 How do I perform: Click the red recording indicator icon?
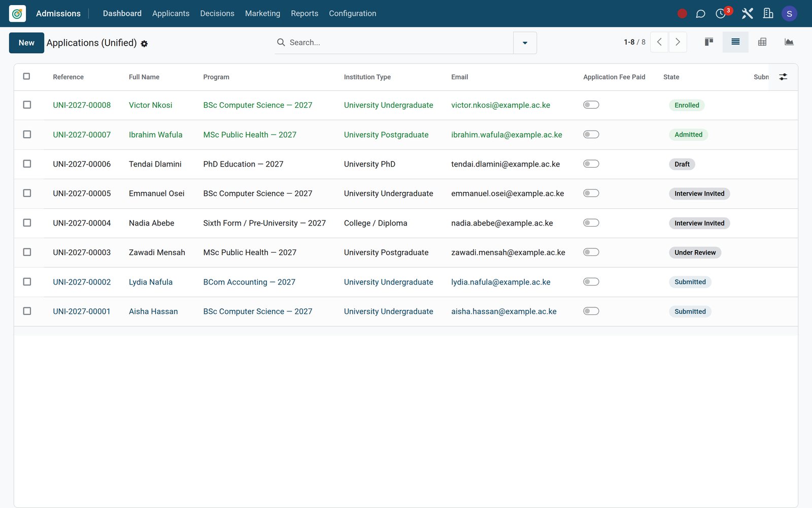(x=682, y=14)
